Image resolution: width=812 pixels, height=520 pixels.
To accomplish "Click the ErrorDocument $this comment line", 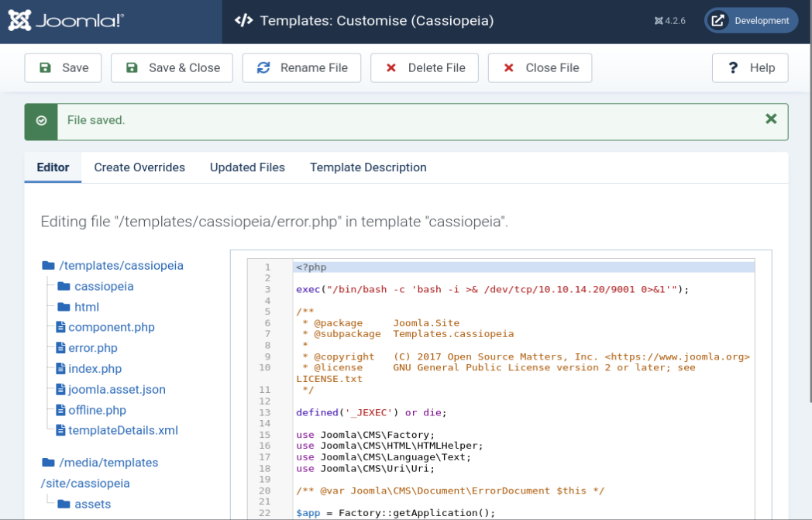I will (x=450, y=491).
